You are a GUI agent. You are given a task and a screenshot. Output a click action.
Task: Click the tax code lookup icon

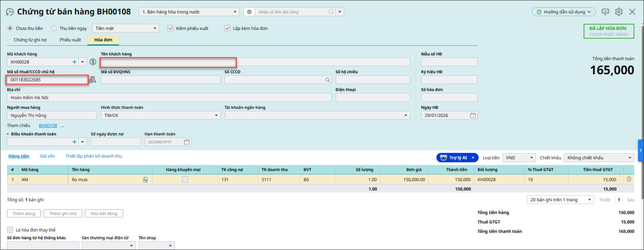93,80
